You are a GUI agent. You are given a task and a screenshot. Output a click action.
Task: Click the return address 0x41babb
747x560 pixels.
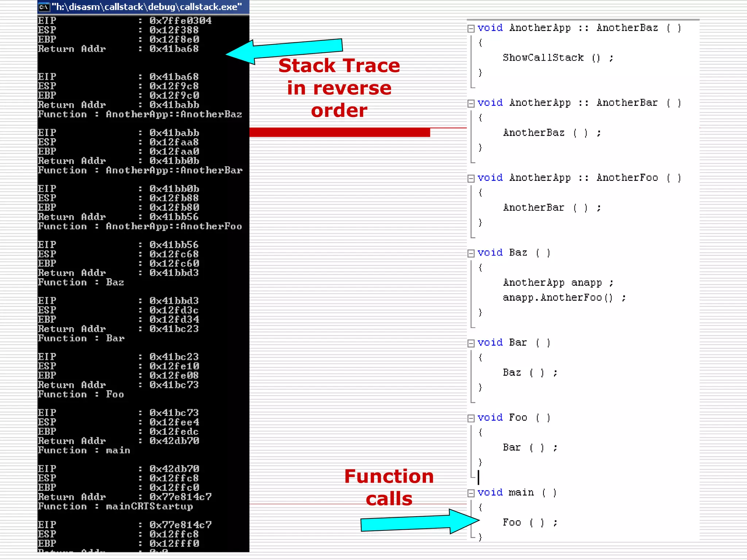coord(174,105)
